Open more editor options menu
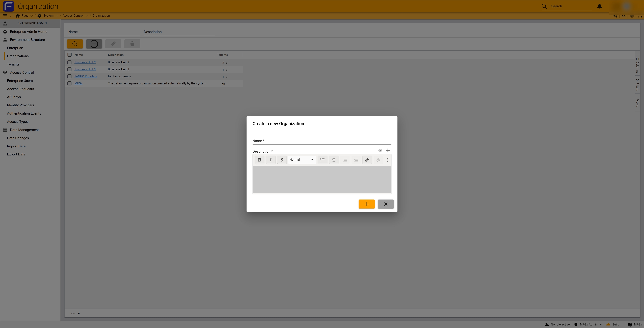The height and width of the screenshot is (328, 644). [388, 160]
